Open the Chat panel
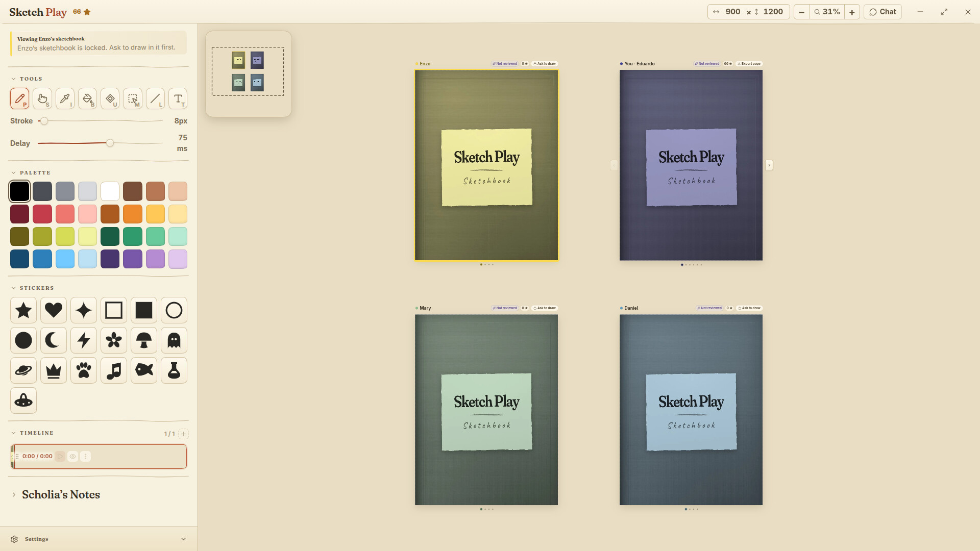The image size is (980, 551). point(883,12)
